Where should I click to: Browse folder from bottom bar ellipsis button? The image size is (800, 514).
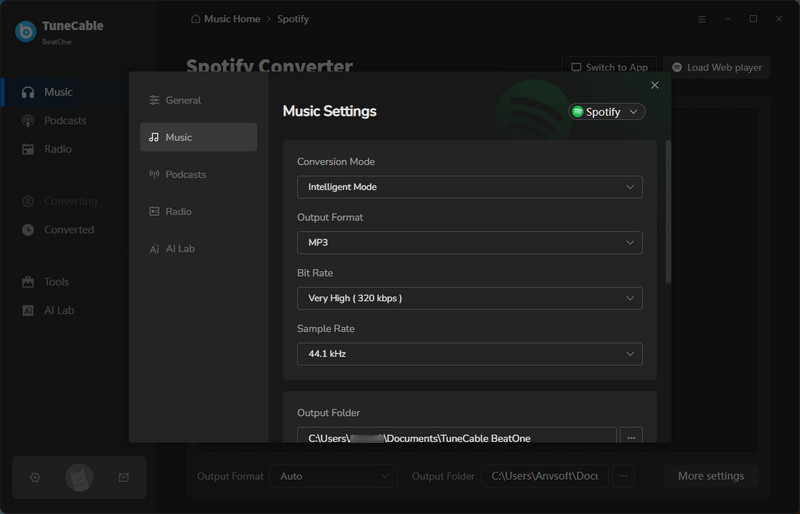click(623, 476)
